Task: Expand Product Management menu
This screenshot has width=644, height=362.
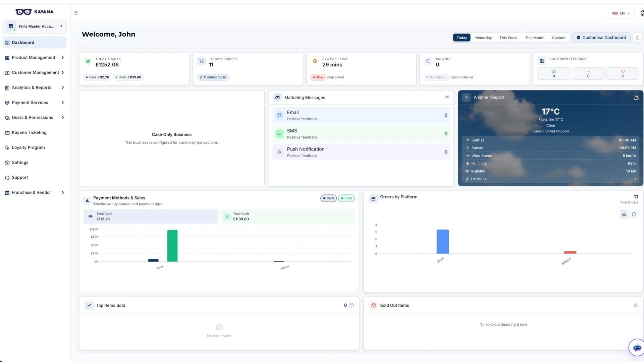Action: (35, 58)
